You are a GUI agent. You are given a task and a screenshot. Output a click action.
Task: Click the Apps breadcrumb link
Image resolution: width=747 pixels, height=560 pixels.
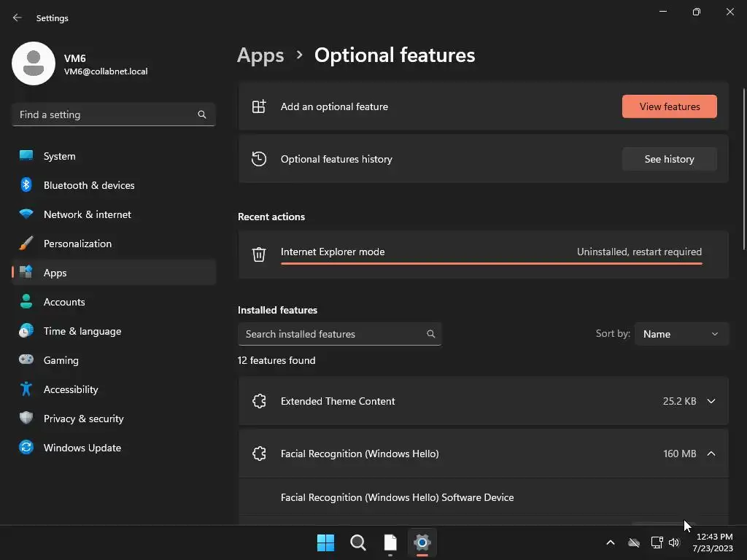[260, 55]
